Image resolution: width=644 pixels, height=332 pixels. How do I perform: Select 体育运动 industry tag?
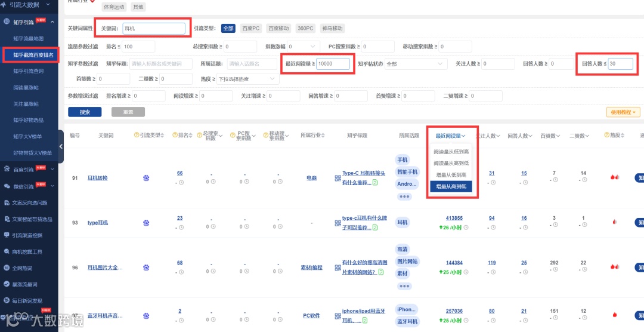coord(114,7)
